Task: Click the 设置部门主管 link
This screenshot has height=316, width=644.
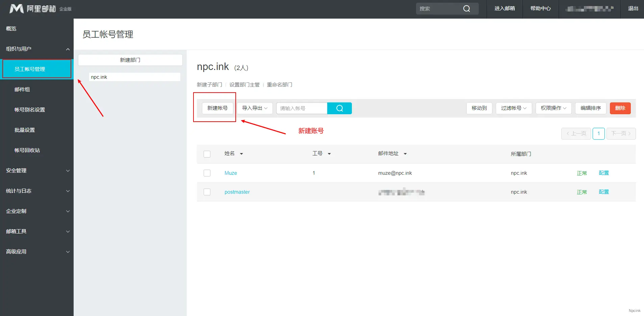Action: click(244, 85)
